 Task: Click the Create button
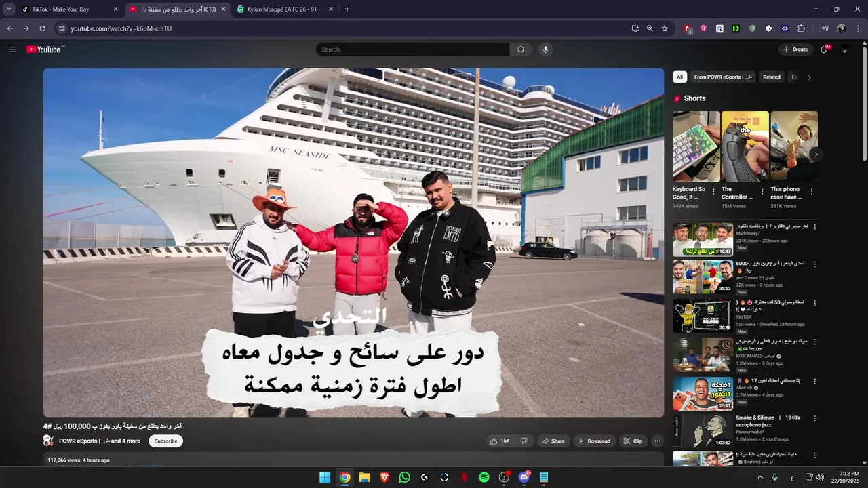tap(795, 49)
